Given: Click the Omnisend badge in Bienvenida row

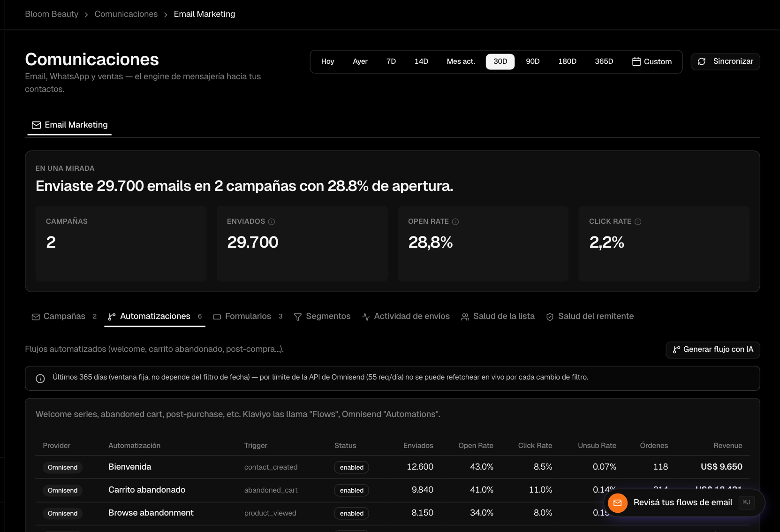Looking at the screenshot, I should (x=62, y=467).
